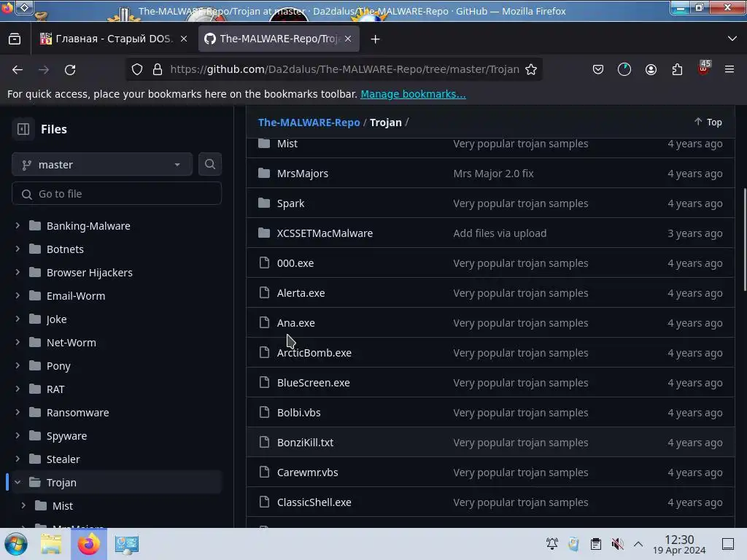Expand the Browser Hijackers folder
The image size is (747, 560).
click(18, 272)
